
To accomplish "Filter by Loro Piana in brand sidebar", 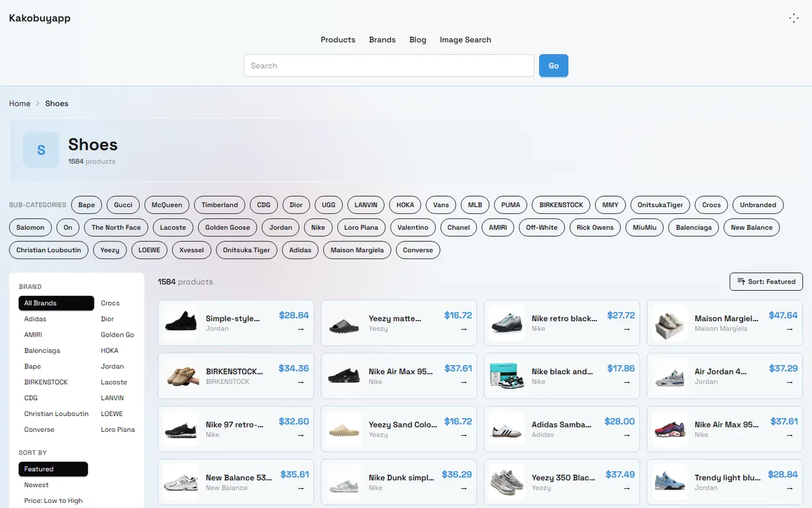I will click(x=118, y=430).
